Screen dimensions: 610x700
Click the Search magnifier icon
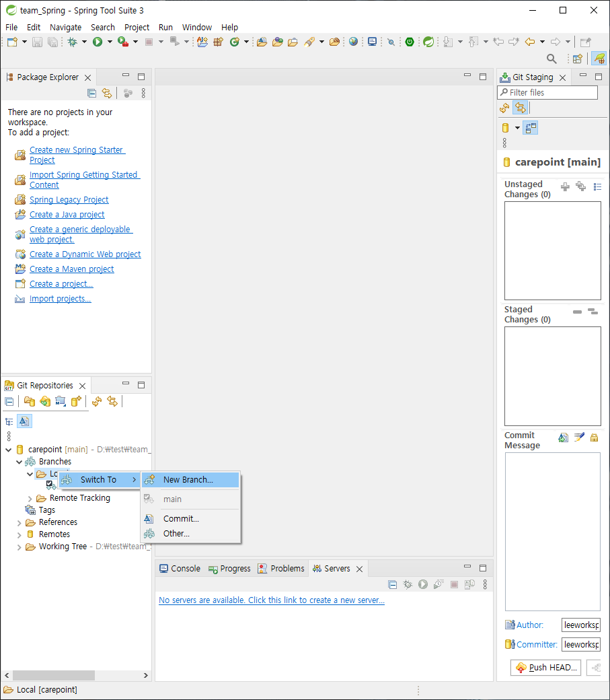point(551,59)
